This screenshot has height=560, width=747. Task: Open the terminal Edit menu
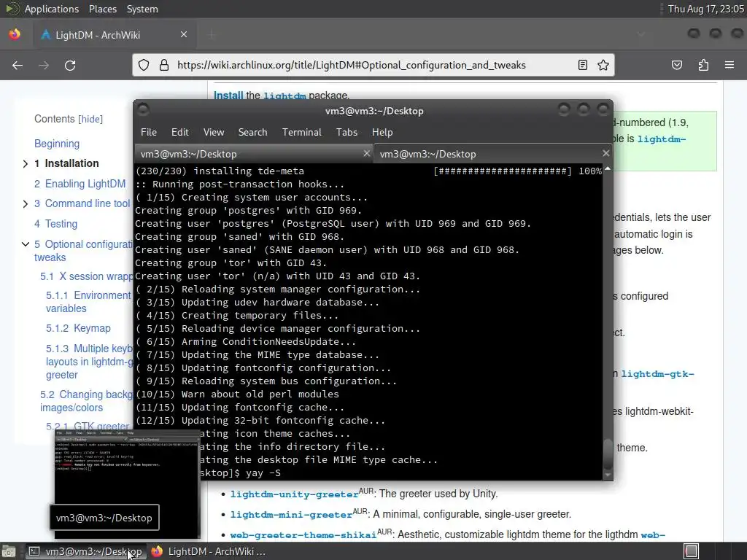pos(179,133)
